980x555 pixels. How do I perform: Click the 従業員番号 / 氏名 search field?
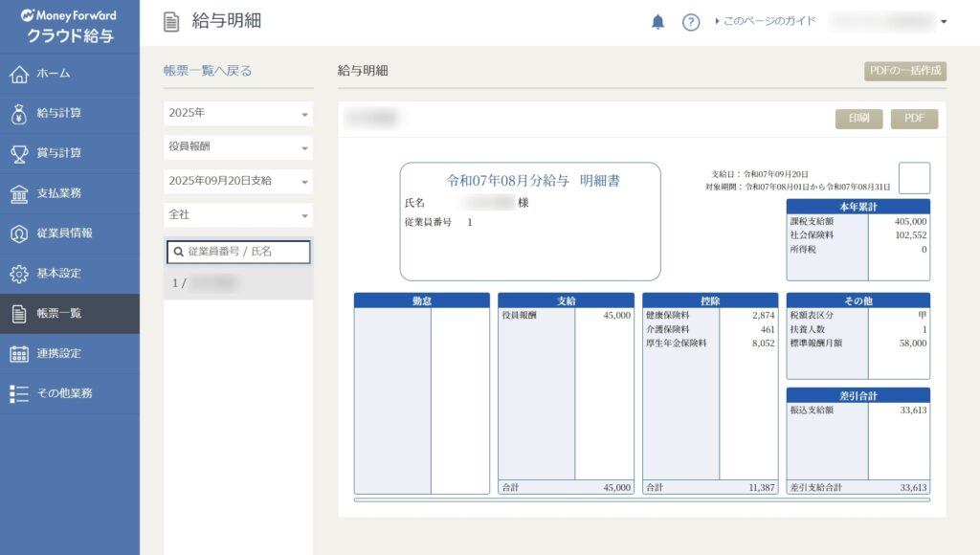238,252
